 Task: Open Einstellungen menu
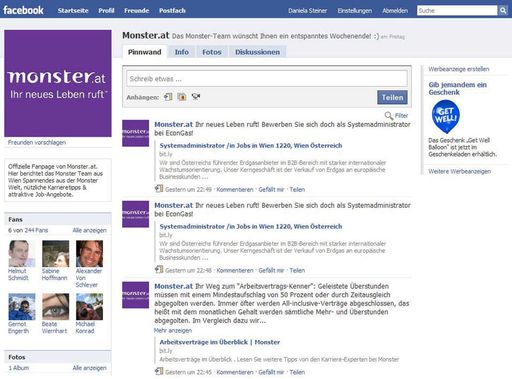[x=355, y=11]
